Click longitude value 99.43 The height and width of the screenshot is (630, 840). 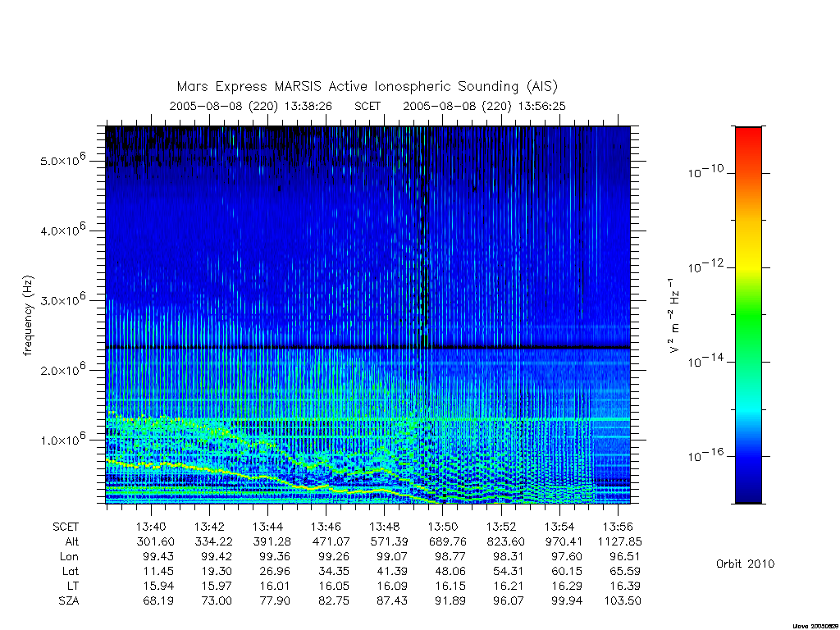[158, 557]
